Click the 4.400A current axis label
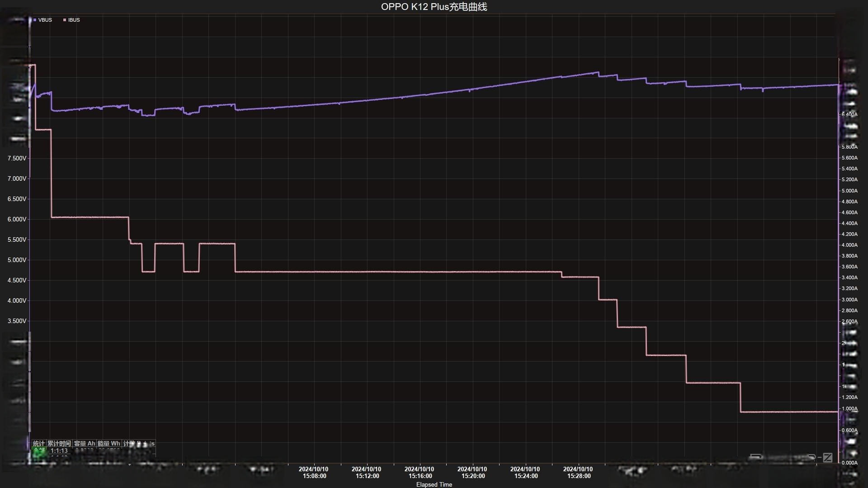 click(x=849, y=223)
